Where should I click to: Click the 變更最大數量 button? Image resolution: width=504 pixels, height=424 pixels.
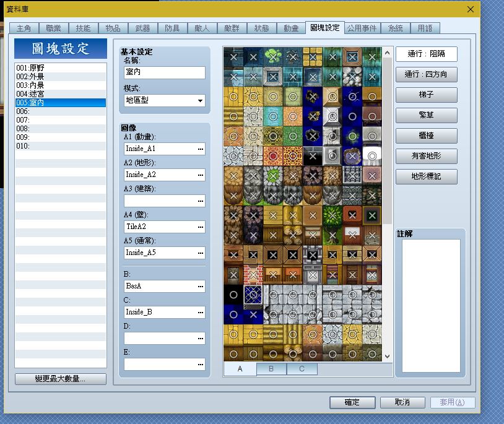61,379
